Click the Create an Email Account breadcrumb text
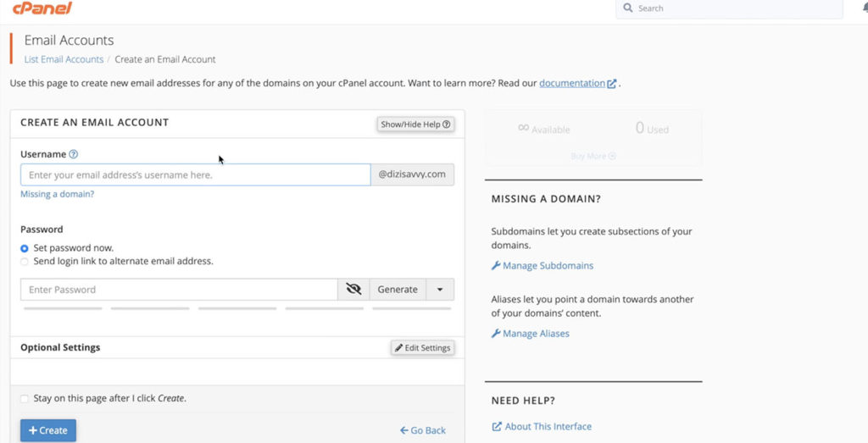 click(x=165, y=59)
